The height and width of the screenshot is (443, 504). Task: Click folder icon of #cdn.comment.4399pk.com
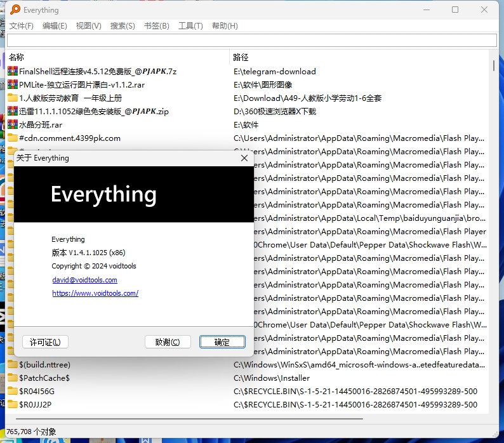[13, 138]
